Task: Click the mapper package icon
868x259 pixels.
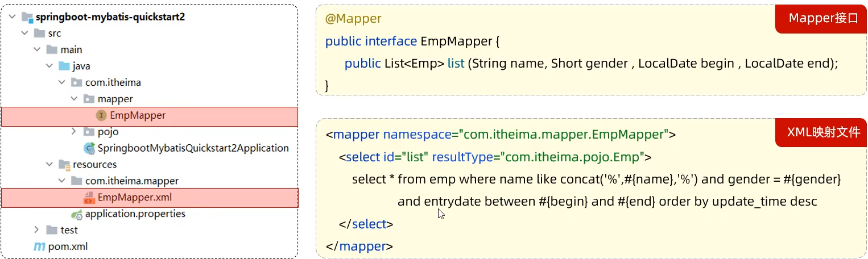Action: coord(89,99)
